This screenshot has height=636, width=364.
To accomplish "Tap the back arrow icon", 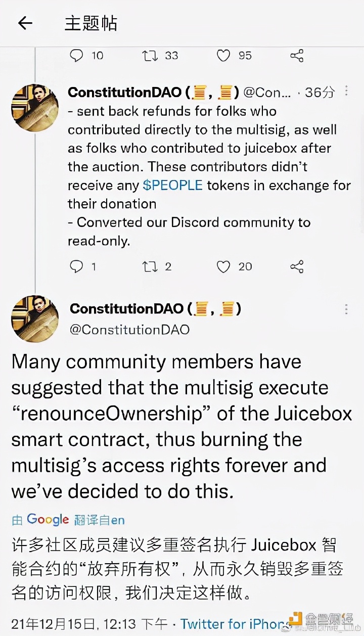I will coord(25,23).
